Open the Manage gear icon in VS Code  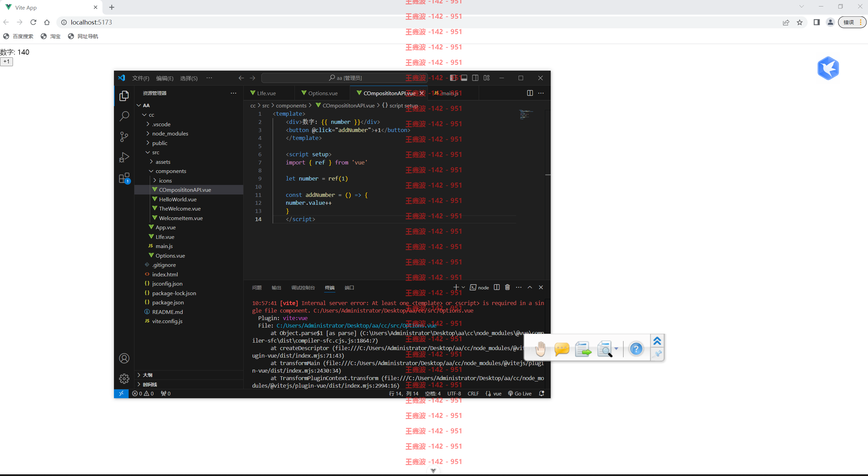tap(124, 378)
